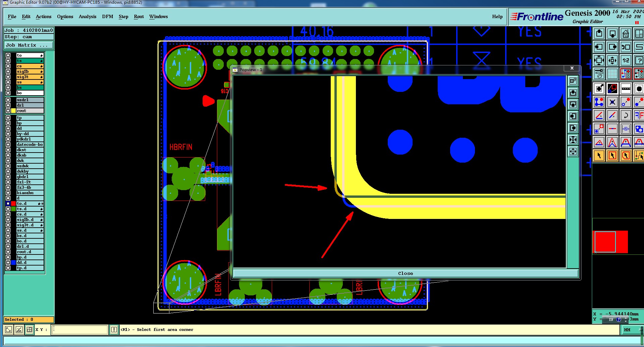Screen dimensions: 644x347
Task: Toggle display checkbox for layer 'to'
Action: [8, 55]
